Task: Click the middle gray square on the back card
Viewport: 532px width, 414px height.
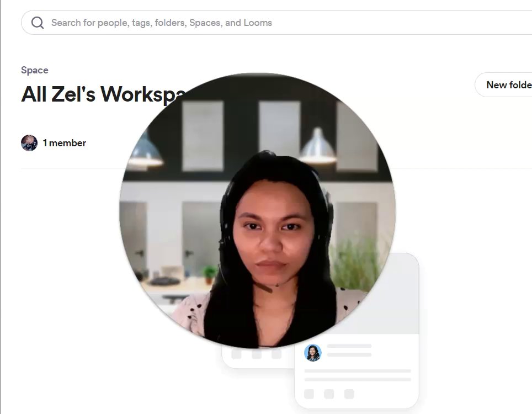Action: click(x=257, y=354)
